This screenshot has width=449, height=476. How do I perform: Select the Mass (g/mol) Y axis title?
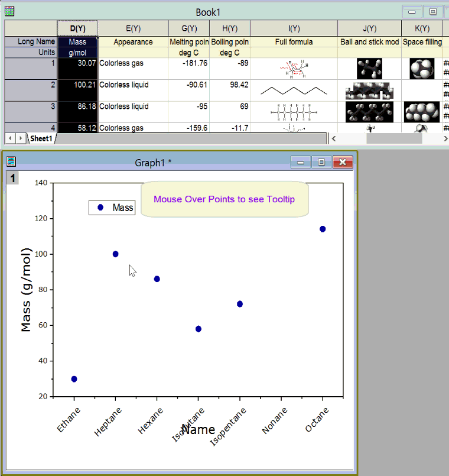point(27,289)
